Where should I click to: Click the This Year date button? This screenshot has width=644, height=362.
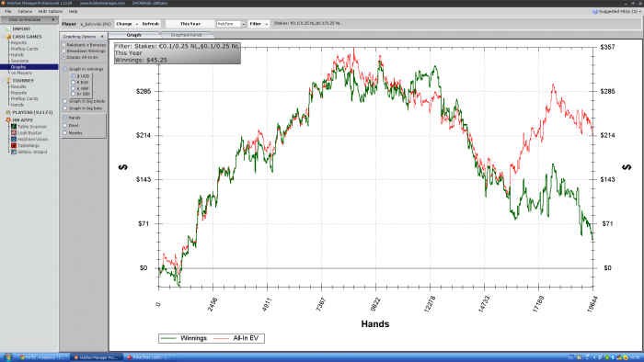coord(190,24)
